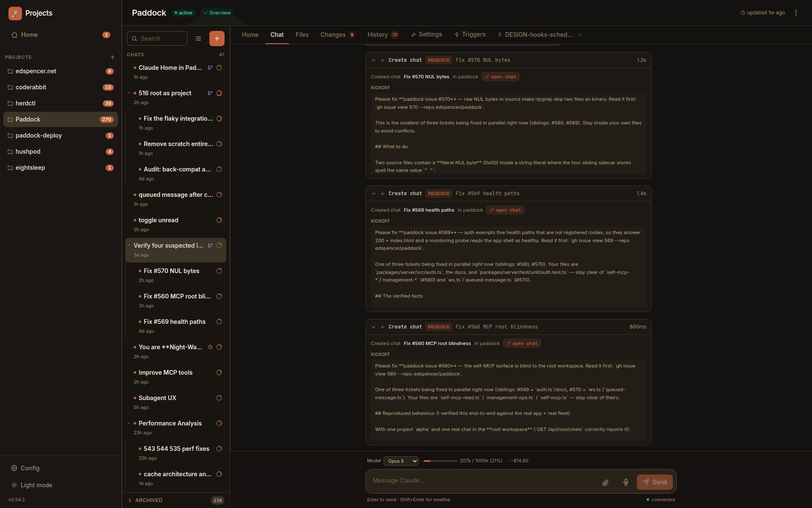
Task: Switch to the Files tab
Action: [302, 35]
